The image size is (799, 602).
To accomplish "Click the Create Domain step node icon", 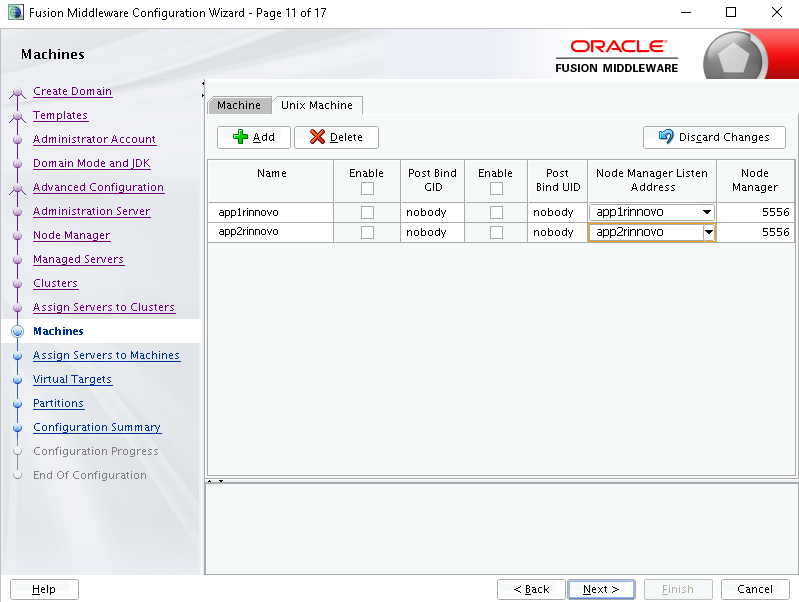I will point(17,92).
